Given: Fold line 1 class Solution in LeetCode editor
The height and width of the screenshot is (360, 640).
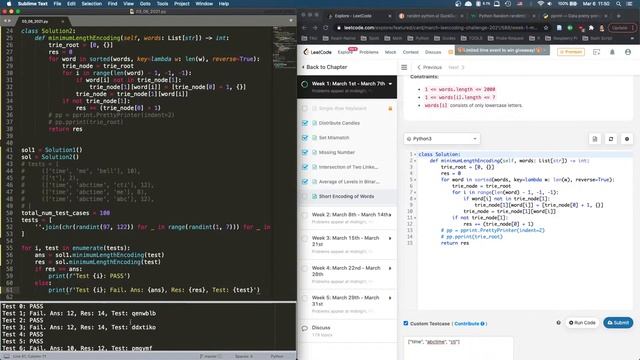Looking at the screenshot, I should click(415, 155).
